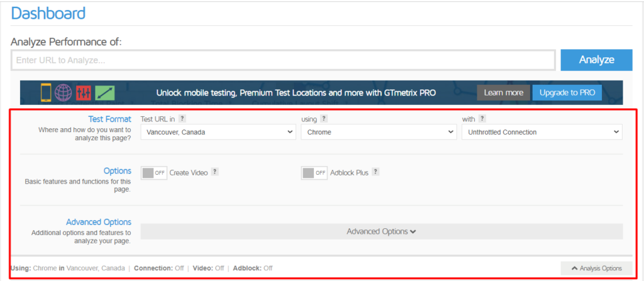Image resolution: width=644 pixels, height=281 pixels.
Task: Collapse the Analysis Options panel
Action: point(596,268)
